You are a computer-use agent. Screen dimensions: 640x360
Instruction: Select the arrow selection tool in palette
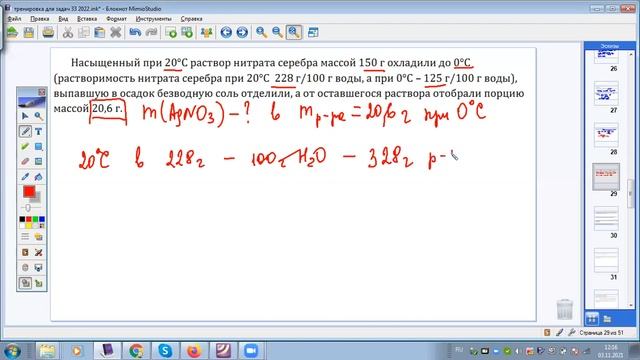click(x=25, y=116)
